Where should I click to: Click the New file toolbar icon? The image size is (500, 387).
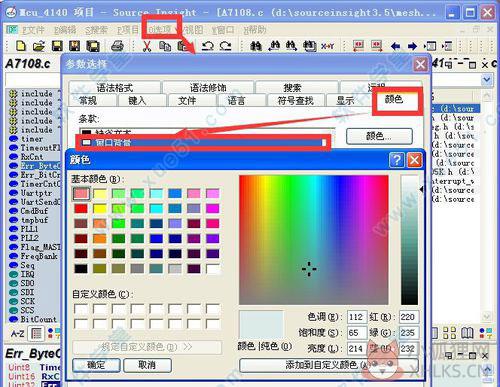[21, 46]
